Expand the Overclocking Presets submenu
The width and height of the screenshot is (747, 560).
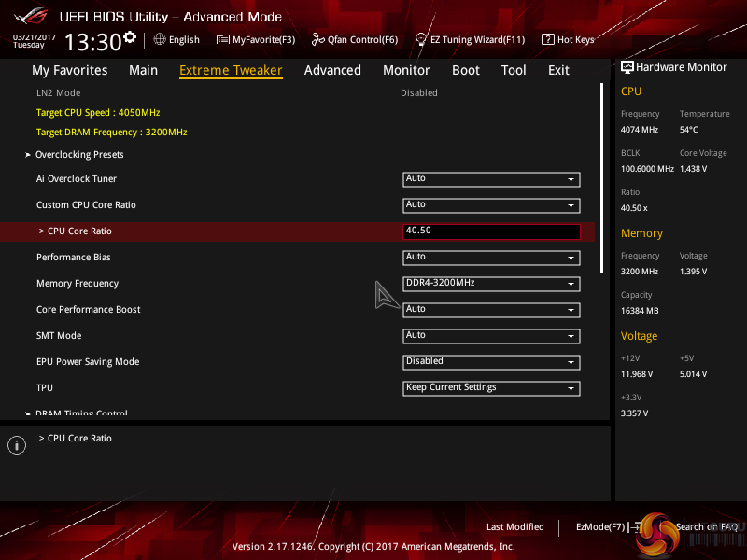click(79, 155)
